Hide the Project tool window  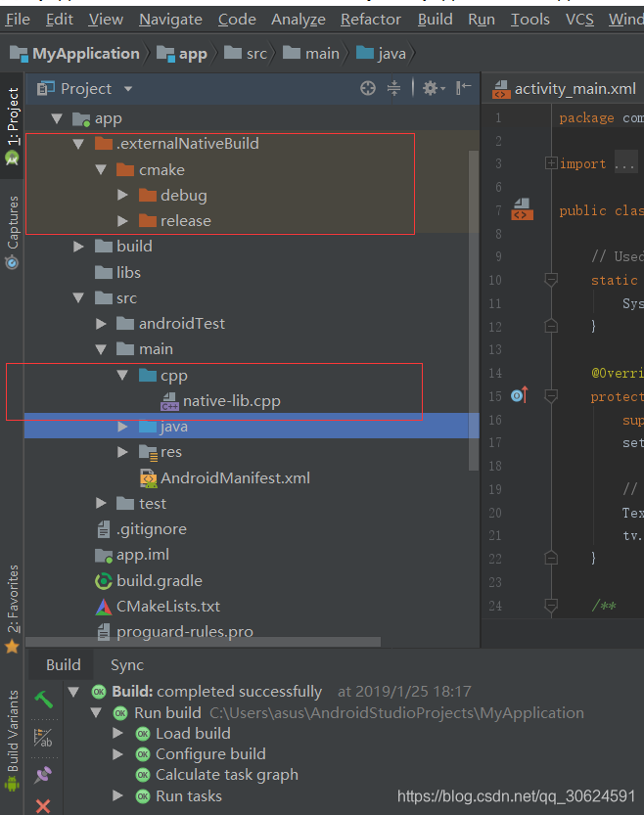tap(463, 88)
